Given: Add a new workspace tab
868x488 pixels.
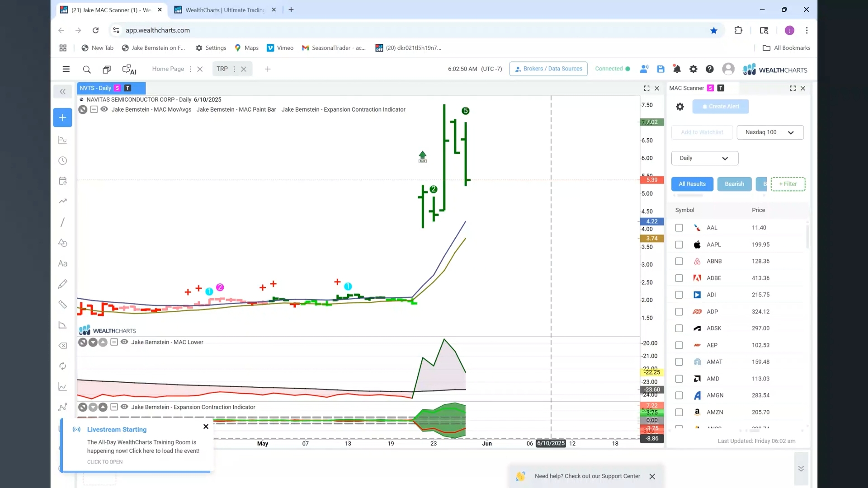Looking at the screenshot, I should pyautogui.click(x=268, y=69).
